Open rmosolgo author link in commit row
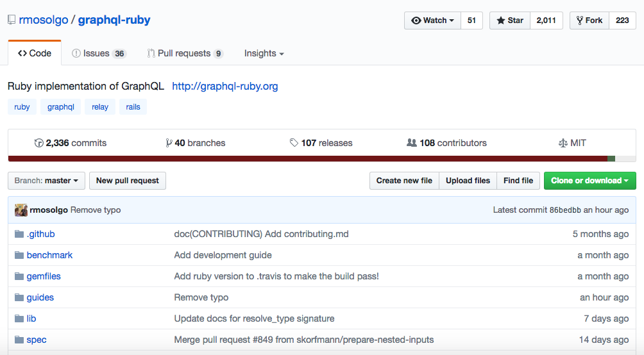This screenshot has height=355, width=644. click(49, 210)
